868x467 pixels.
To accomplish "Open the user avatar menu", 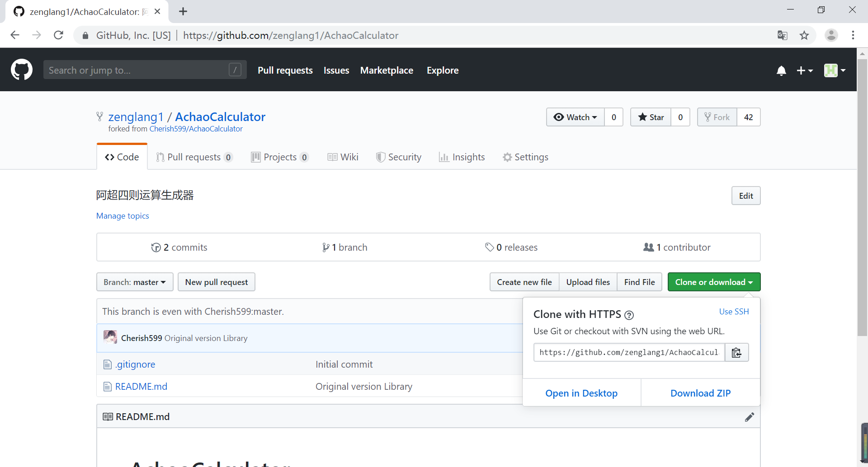I will (x=835, y=70).
